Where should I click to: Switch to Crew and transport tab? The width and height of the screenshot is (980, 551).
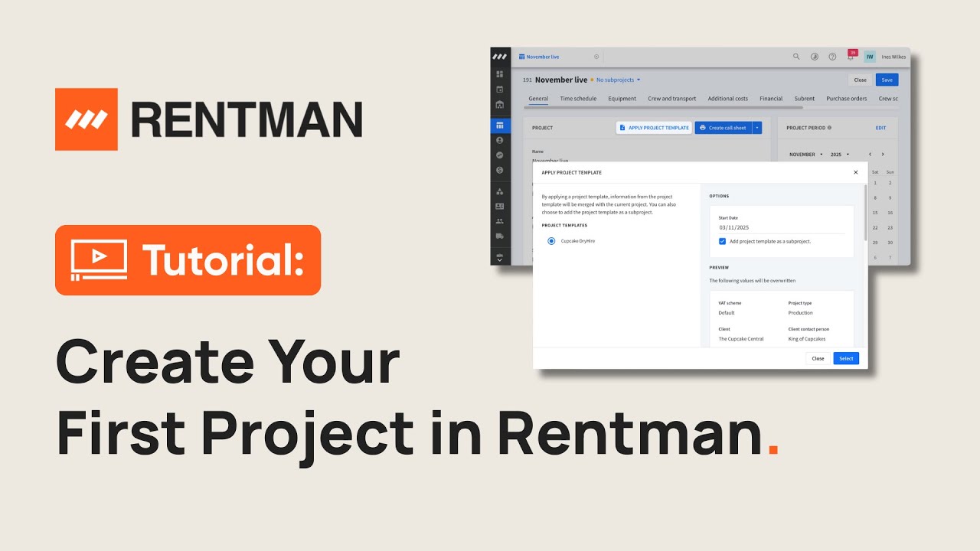(x=672, y=99)
